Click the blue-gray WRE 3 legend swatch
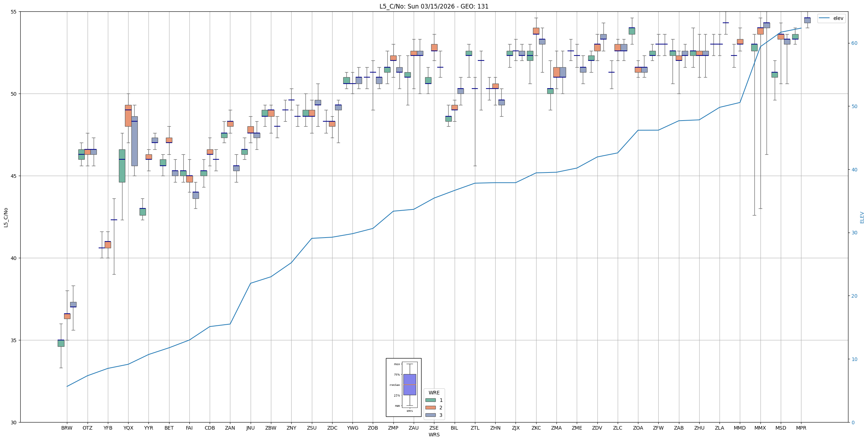The height and width of the screenshot is (441, 868). (430, 415)
